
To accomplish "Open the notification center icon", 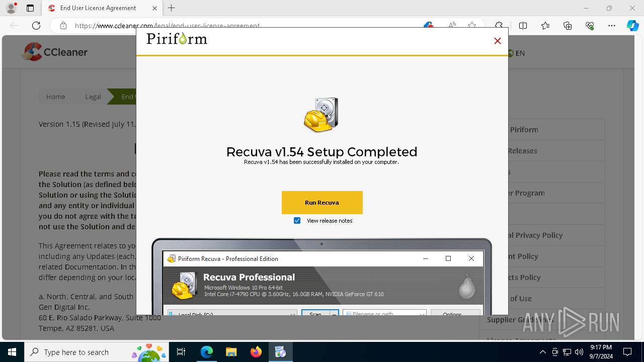I will pyautogui.click(x=627, y=352).
